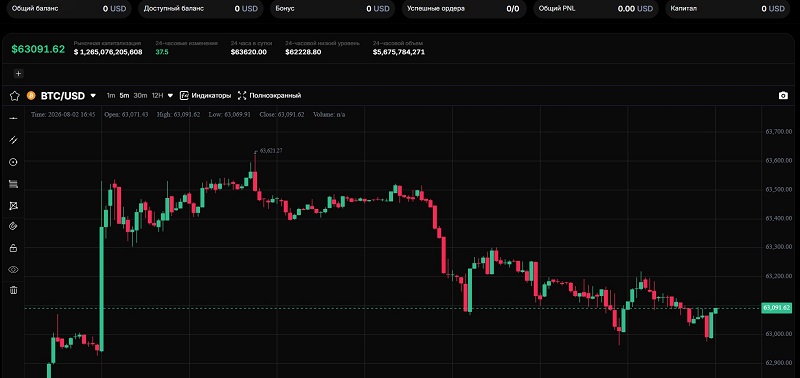Click the 24-hour change value 37.5
Image resolution: width=800 pixels, height=378 pixels.
point(162,52)
